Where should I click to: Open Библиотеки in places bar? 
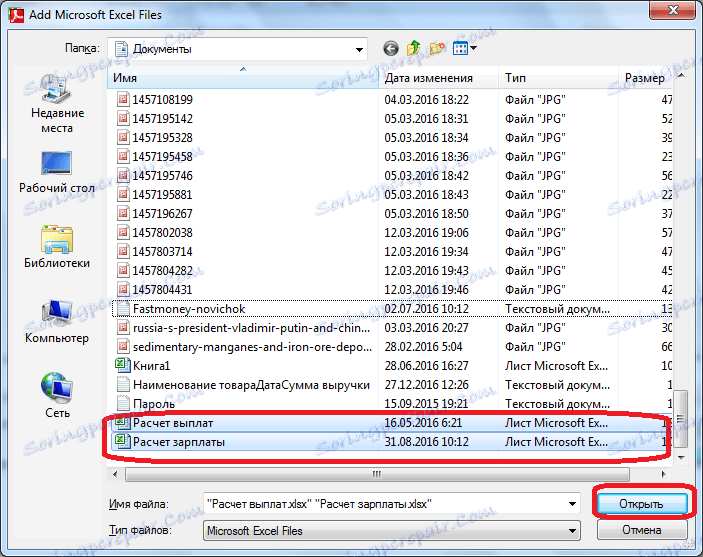click(x=57, y=247)
